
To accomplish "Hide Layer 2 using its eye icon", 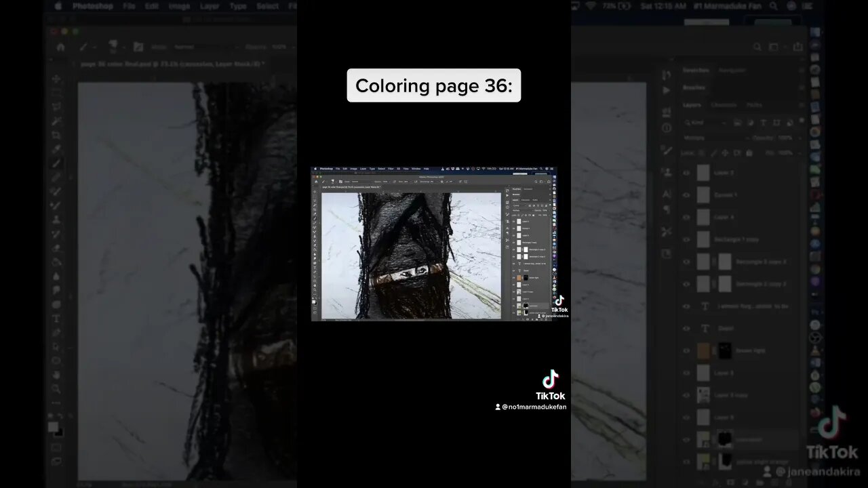I will (686, 173).
